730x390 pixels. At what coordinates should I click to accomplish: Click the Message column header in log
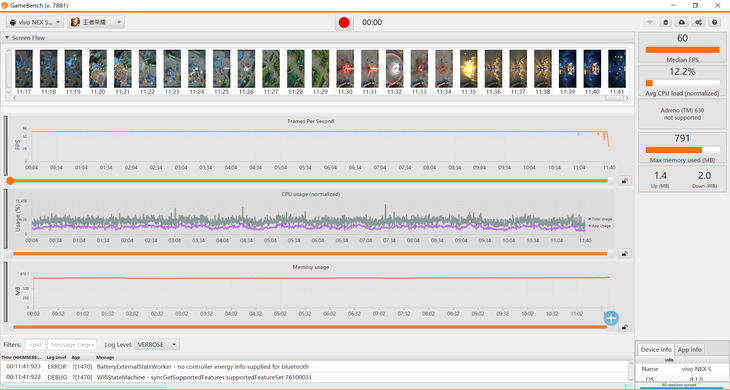click(x=105, y=357)
